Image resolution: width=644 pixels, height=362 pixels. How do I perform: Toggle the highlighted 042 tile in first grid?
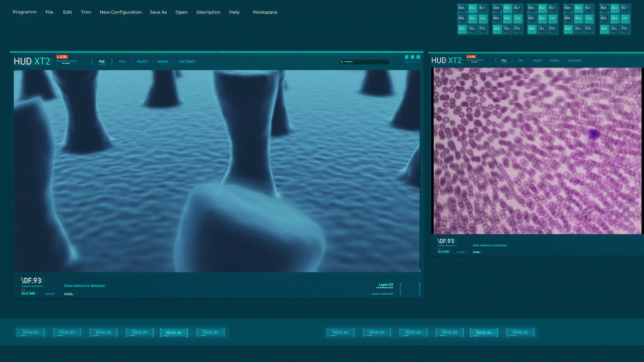(x=472, y=8)
